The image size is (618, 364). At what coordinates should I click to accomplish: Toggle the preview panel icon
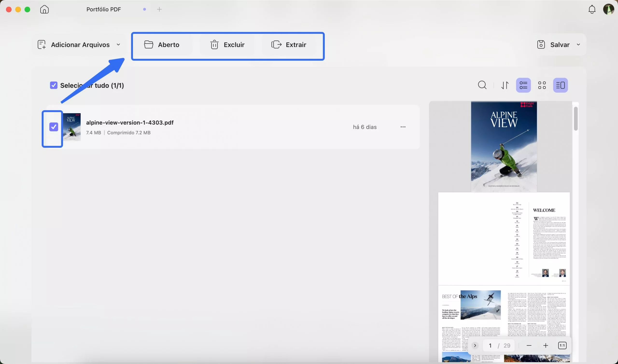(x=560, y=85)
